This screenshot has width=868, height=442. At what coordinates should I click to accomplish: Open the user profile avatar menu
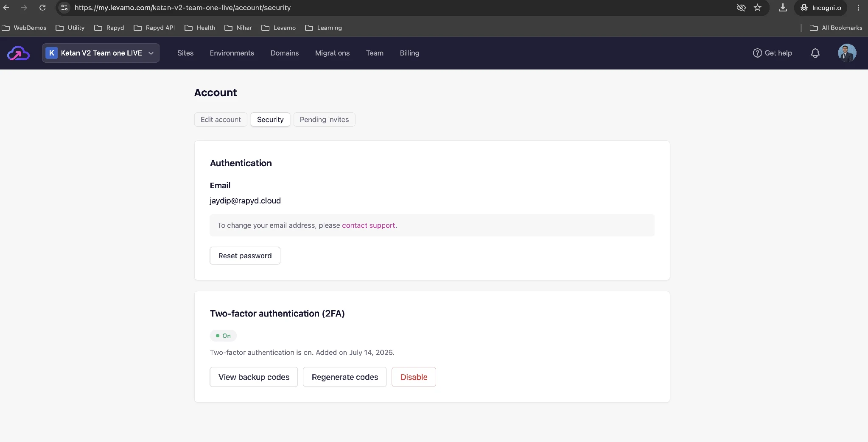coord(847,53)
